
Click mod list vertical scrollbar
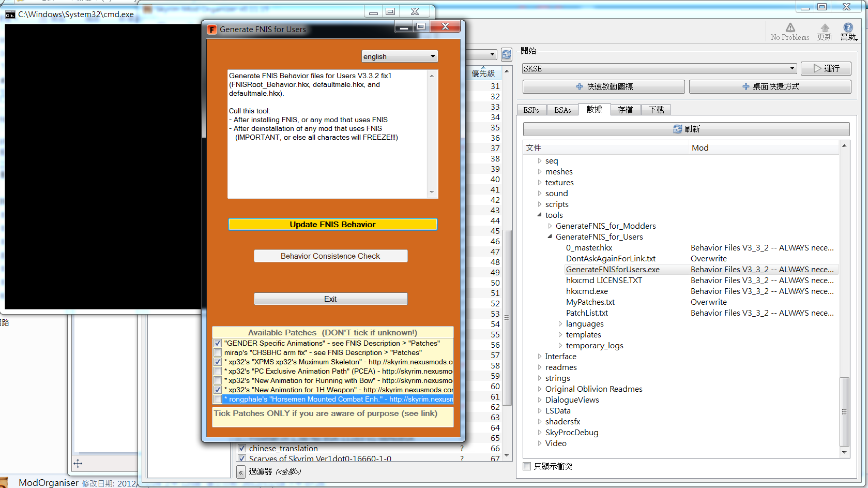[x=507, y=317]
